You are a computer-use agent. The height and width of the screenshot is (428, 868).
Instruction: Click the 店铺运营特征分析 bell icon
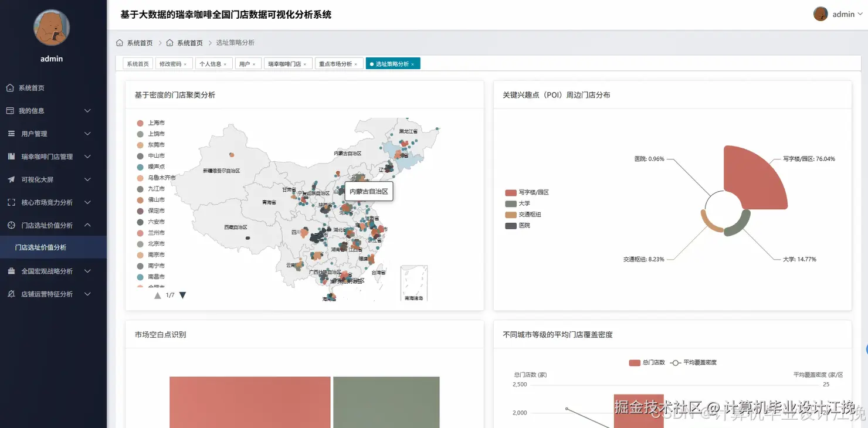11,294
